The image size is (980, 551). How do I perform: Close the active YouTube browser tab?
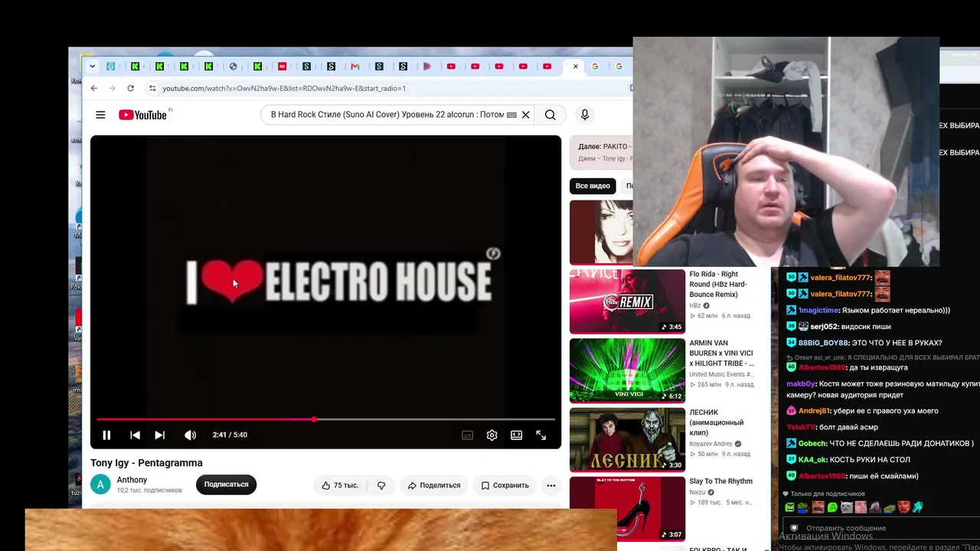click(x=576, y=67)
